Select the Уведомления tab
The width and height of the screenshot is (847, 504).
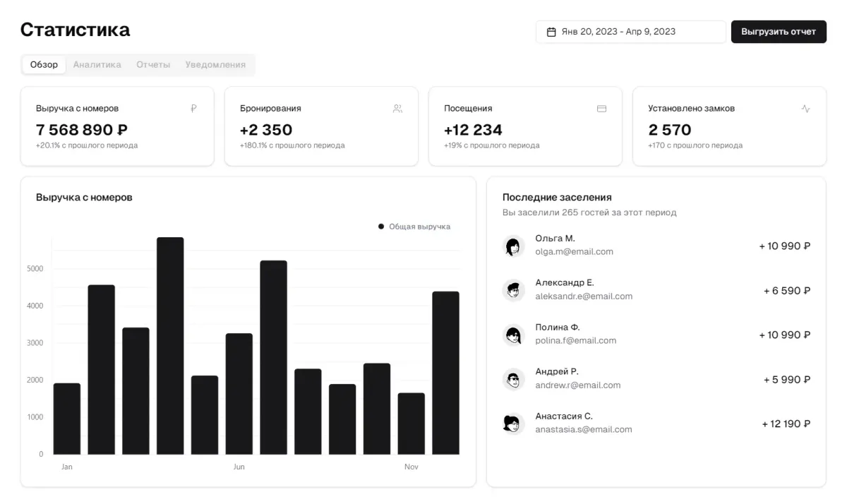pos(215,65)
